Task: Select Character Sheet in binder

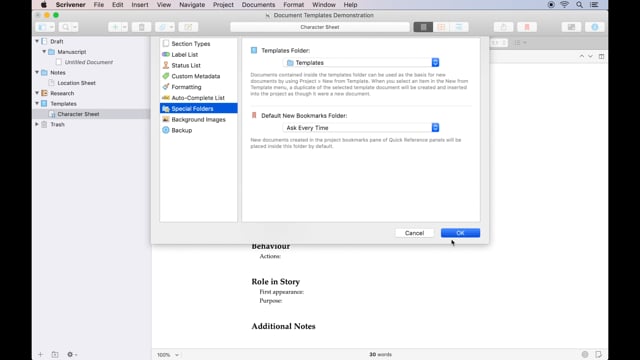Action: (78, 114)
